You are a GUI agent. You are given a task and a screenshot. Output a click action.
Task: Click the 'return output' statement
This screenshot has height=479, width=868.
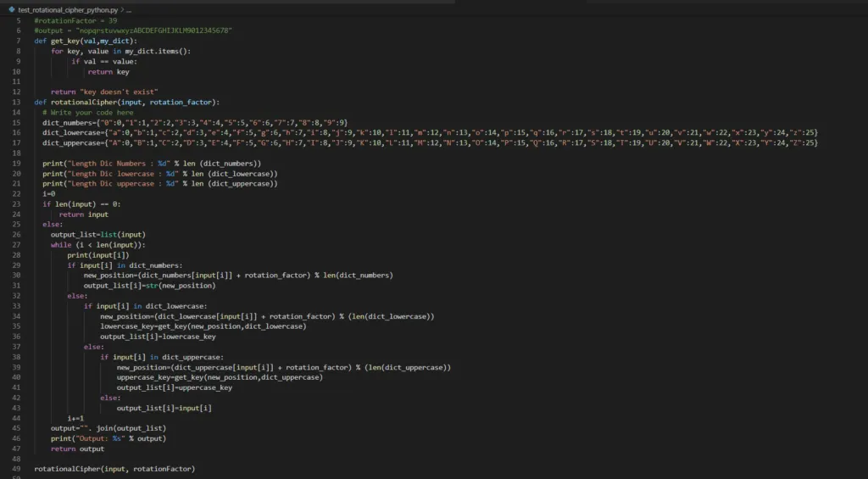pos(77,449)
